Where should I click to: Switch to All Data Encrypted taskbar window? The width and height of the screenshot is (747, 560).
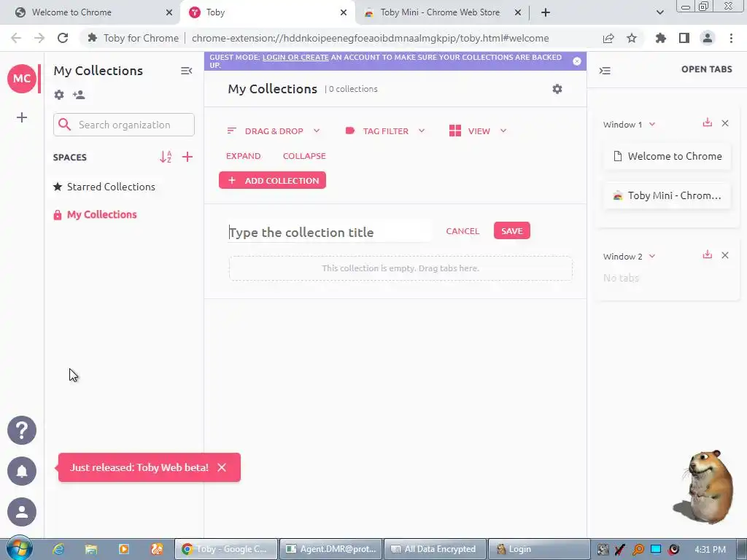(x=435, y=549)
